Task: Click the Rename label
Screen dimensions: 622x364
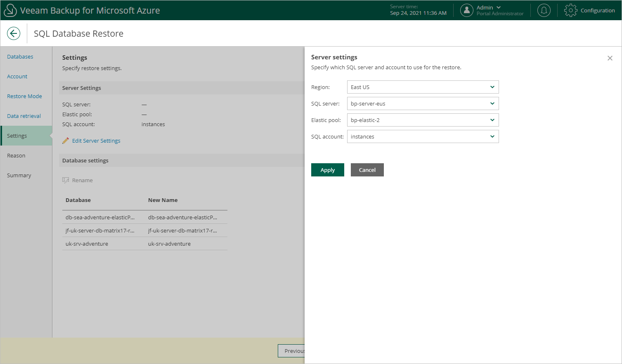Action: [83, 180]
